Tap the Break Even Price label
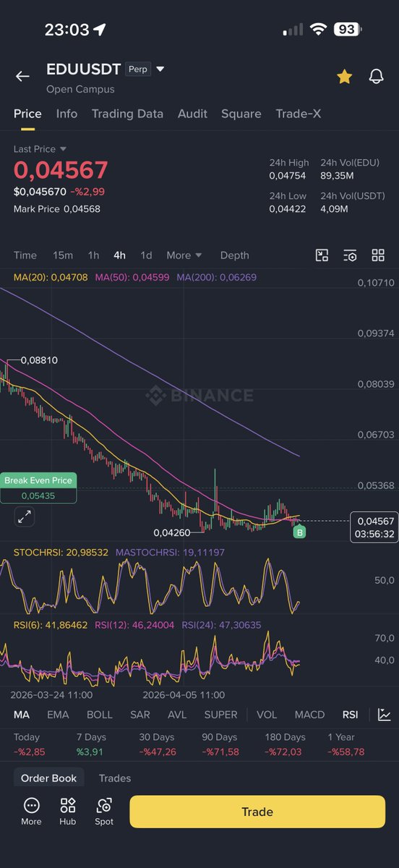Image resolution: width=399 pixels, height=868 pixels. pyautogui.click(x=38, y=480)
